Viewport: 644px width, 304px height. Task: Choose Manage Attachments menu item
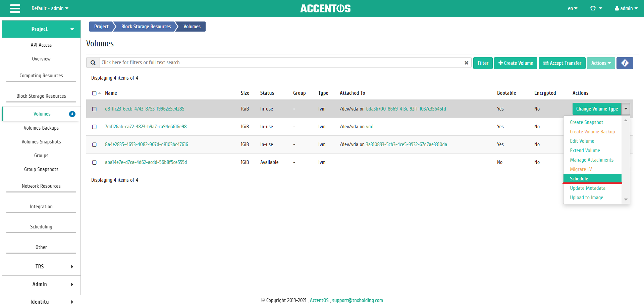tap(592, 160)
